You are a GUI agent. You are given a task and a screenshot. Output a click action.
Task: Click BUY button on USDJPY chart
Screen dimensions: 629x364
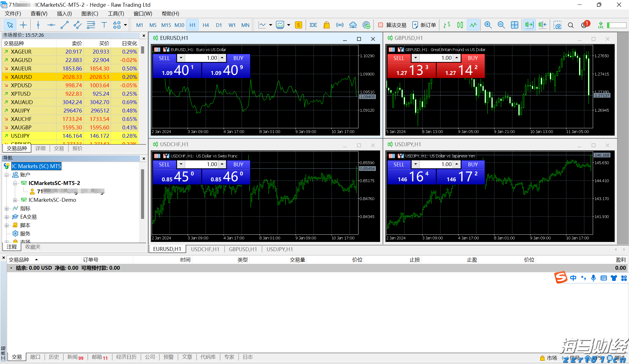click(x=473, y=164)
